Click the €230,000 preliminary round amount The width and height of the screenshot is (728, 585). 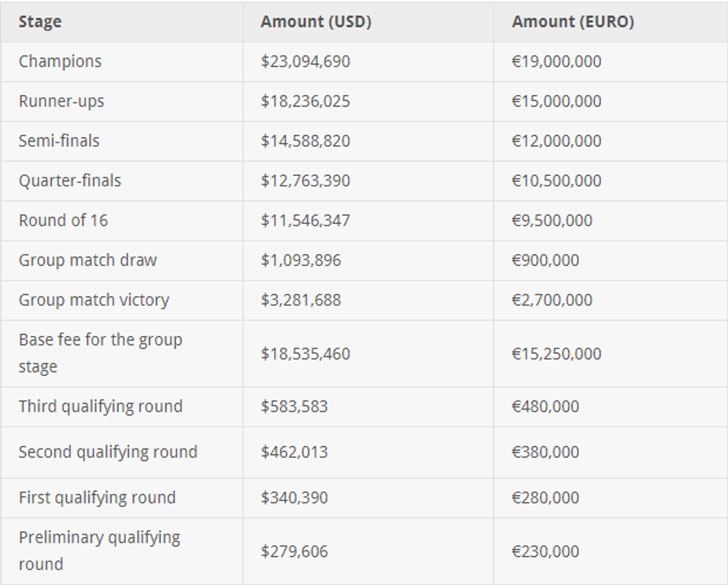pos(545,552)
